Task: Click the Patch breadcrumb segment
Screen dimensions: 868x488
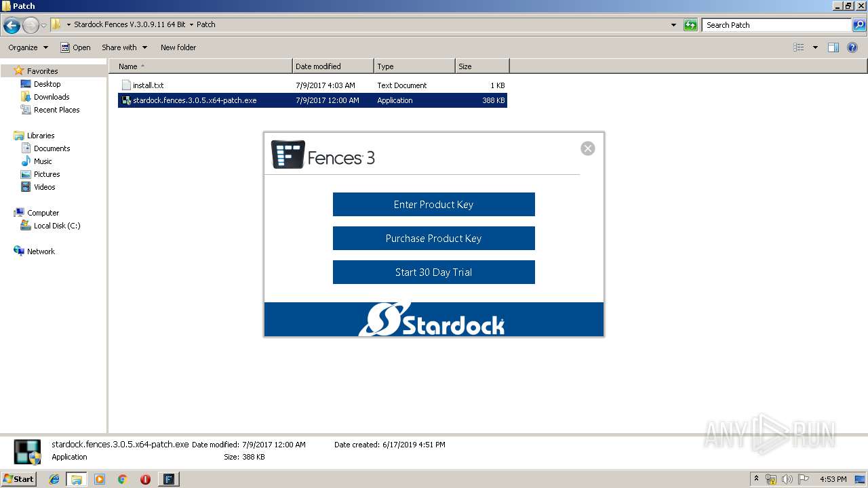Action: click(206, 24)
